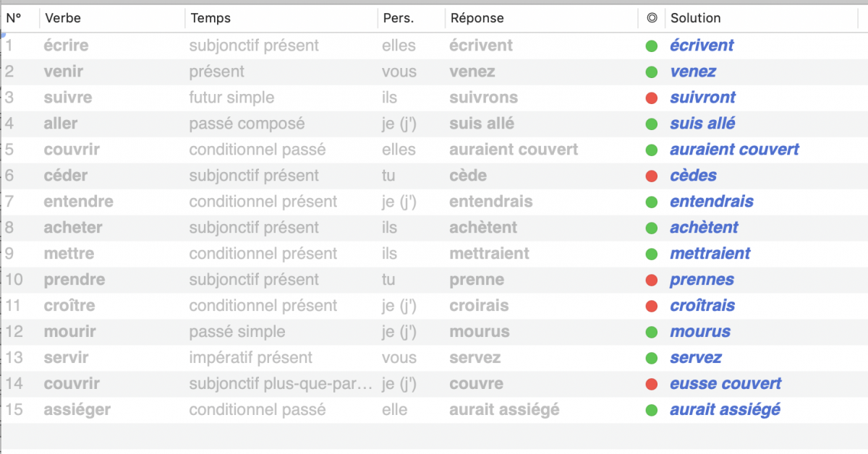Click the red status dot for céder

652,176
